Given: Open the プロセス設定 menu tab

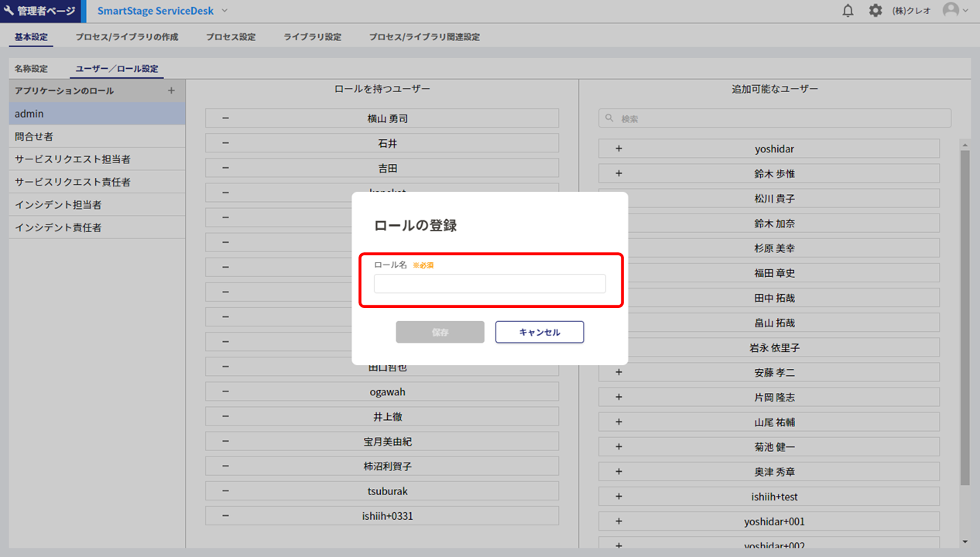Looking at the screenshot, I should [231, 37].
